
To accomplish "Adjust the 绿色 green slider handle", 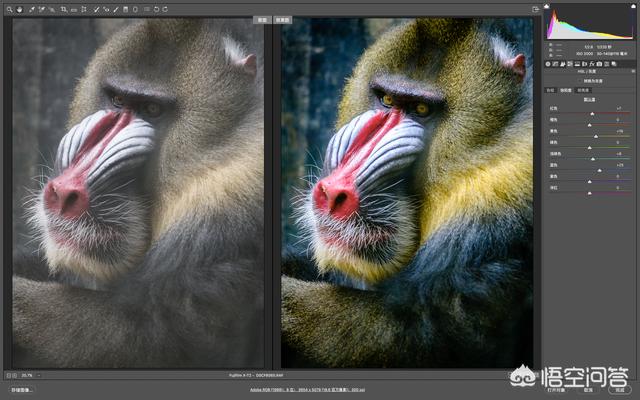I will 589,148.
